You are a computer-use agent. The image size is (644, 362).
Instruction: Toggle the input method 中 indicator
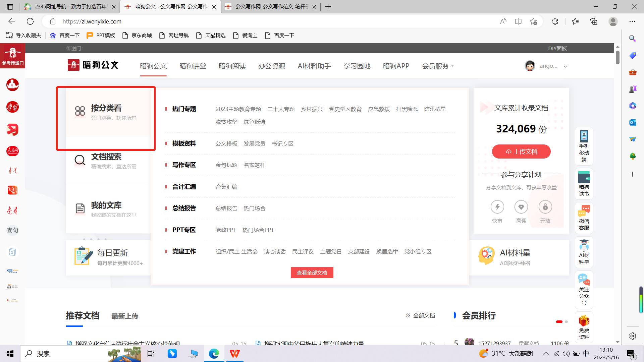pyautogui.click(x=586, y=353)
